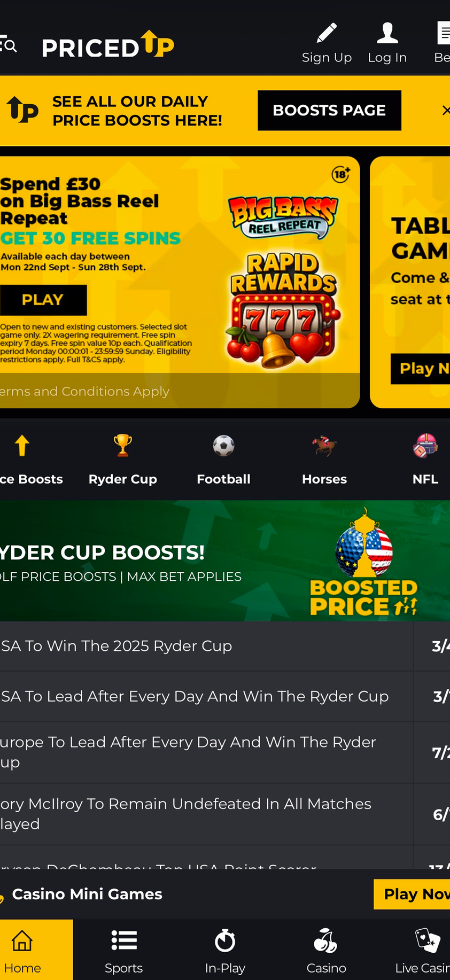The height and width of the screenshot is (980, 450).
Task: Open the Boosts Page button
Action: point(329,110)
